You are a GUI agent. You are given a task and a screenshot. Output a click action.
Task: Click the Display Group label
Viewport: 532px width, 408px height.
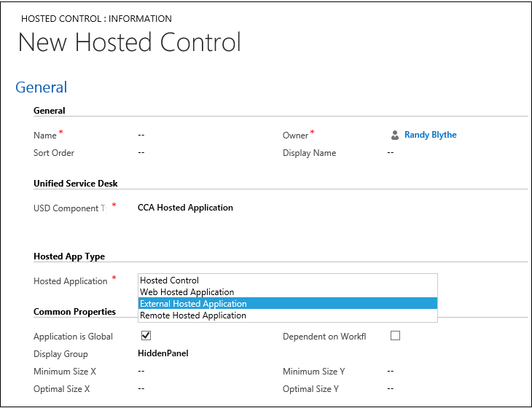[x=60, y=354]
